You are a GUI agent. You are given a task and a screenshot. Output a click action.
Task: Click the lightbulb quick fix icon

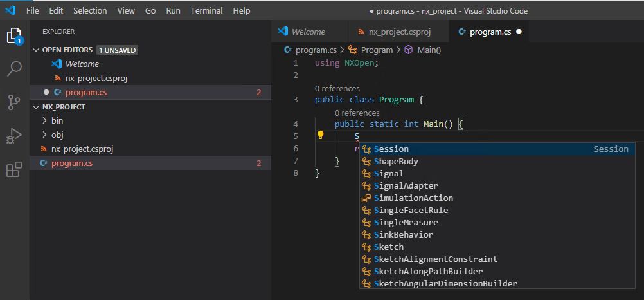[x=320, y=136]
